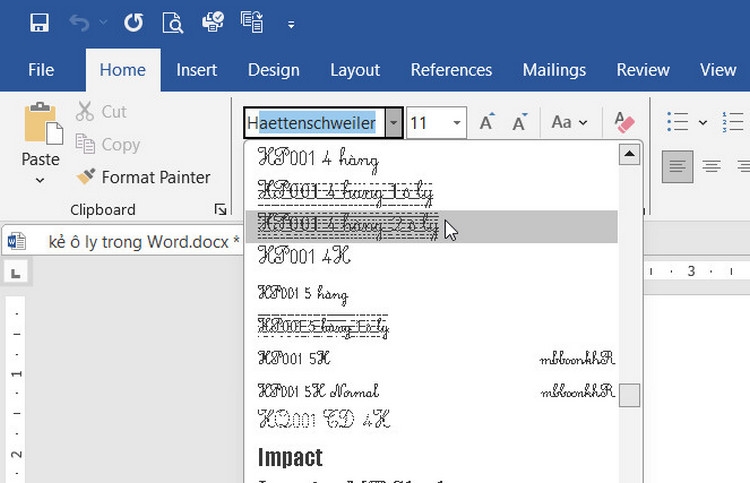The image size is (750, 483).
Task: Click the Quick Print icon
Action: tap(213, 22)
